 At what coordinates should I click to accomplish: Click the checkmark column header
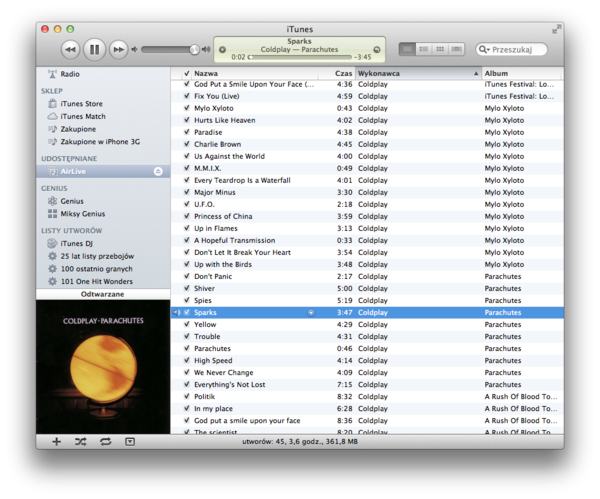coord(186,73)
